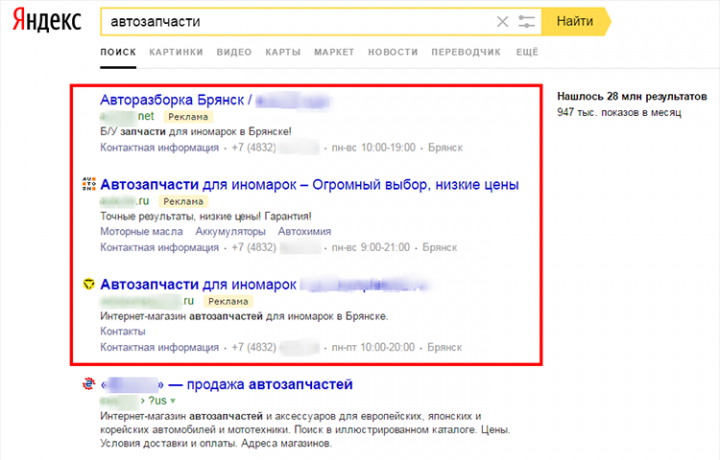The width and height of the screenshot is (720, 460).
Task: Click the Моторные масла sitelink
Action: point(141,231)
